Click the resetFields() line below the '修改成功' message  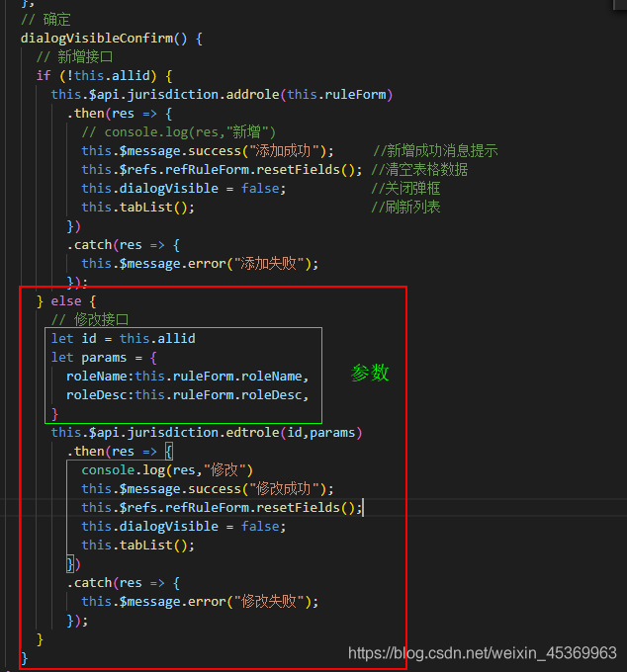pos(222,508)
